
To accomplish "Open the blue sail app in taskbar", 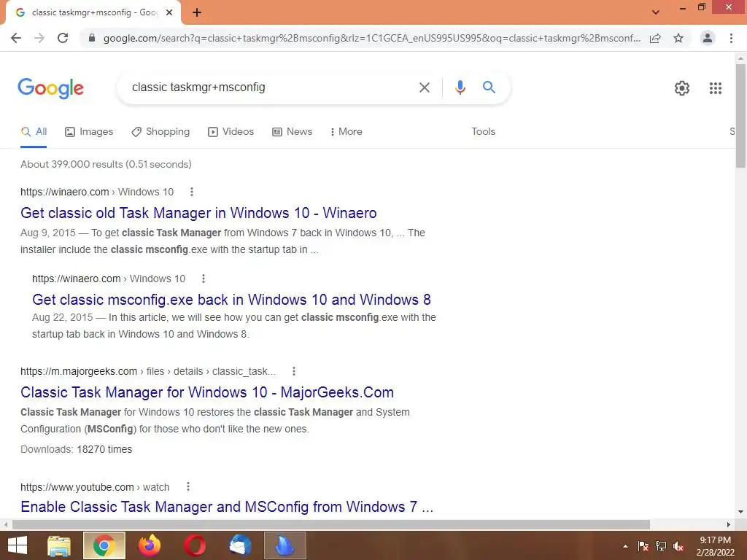I will point(285,545).
